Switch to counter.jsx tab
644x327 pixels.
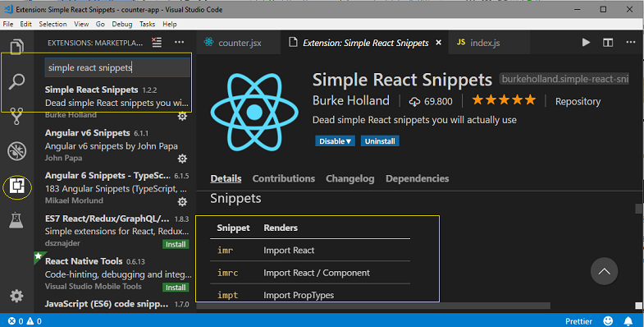point(239,43)
